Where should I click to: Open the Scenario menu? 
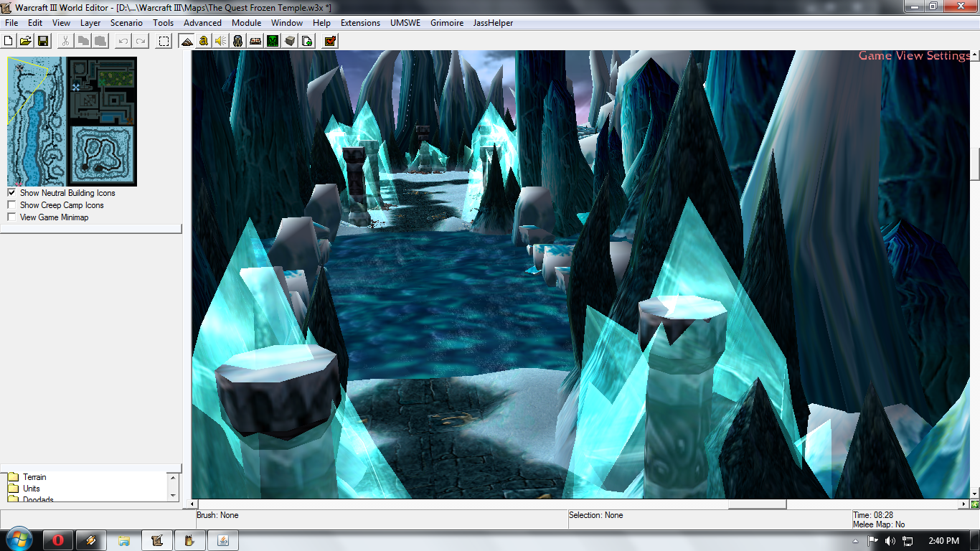[x=126, y=23]
